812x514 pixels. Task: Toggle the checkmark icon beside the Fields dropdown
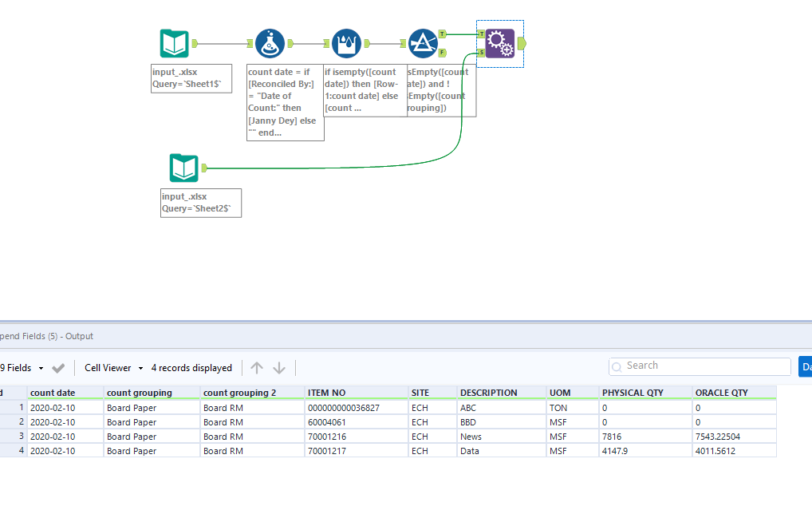pos(57,367)
